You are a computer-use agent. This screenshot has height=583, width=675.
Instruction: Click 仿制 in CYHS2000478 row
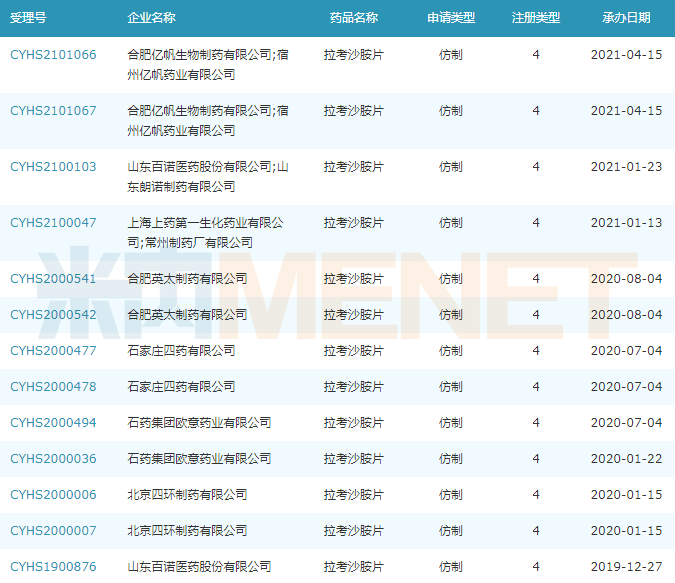point(451,387)
